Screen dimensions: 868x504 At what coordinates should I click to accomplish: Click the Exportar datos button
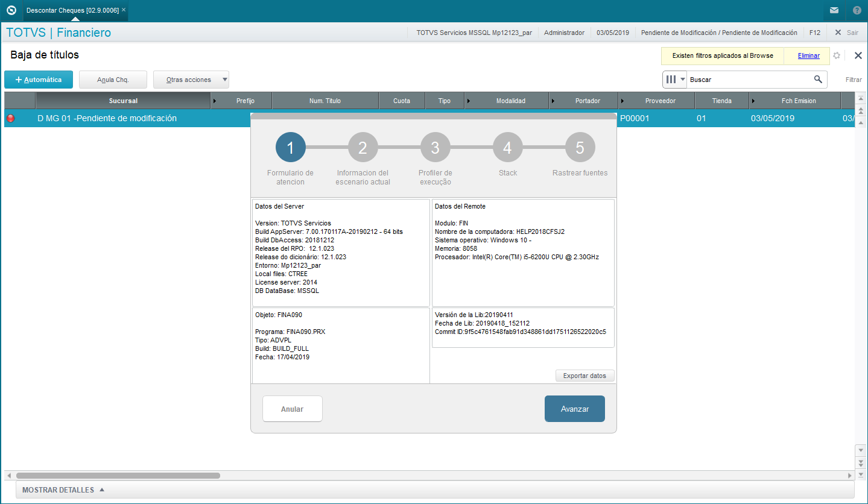(x=584, y=376)
